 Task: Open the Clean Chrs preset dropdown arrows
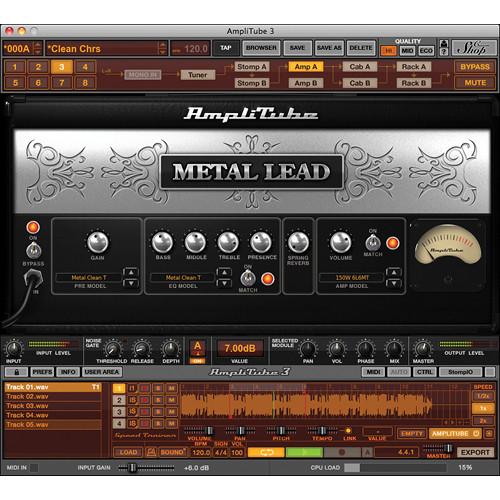tap(162, 48)
